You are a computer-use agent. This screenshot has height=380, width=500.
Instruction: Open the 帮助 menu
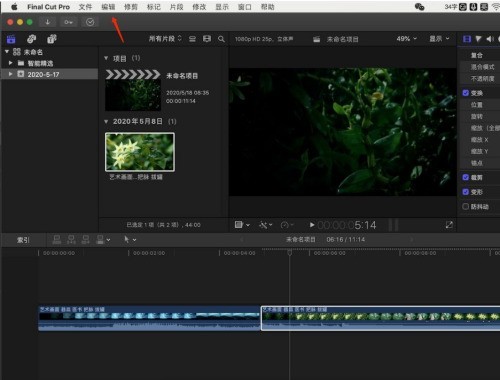[x=267, y=7]
